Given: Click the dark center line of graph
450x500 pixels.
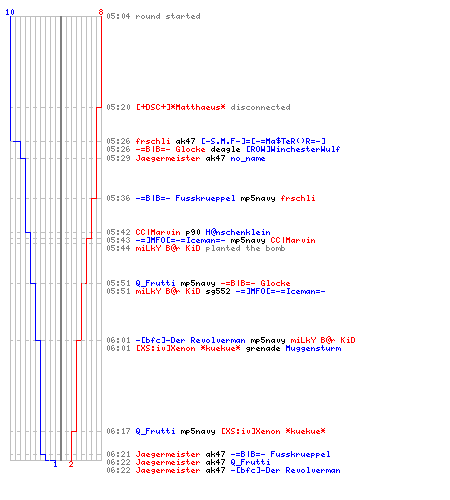Looking at the screenshot, I should 61,238.
